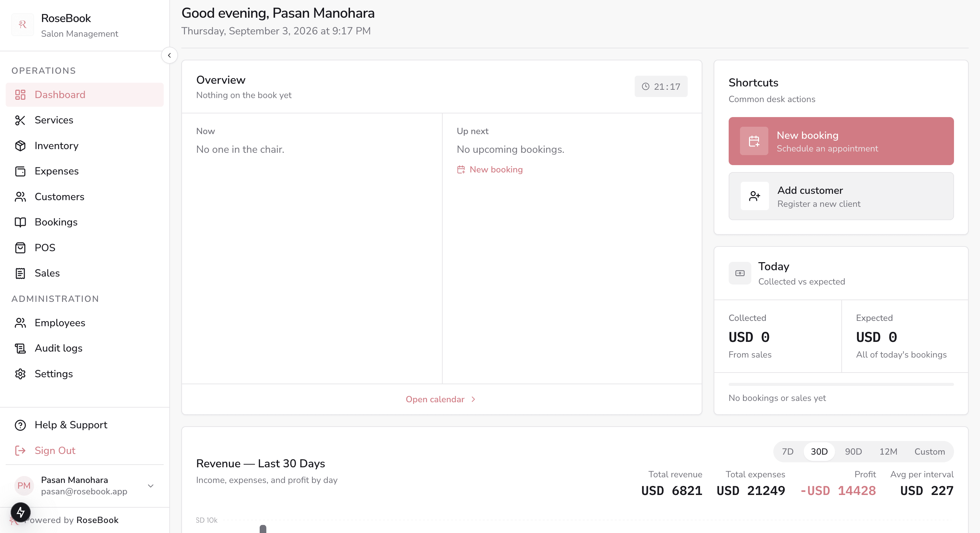This screenshot has height=533, width=980.
Task: Click the Expenses wallet icon
Action: [20, 171]
